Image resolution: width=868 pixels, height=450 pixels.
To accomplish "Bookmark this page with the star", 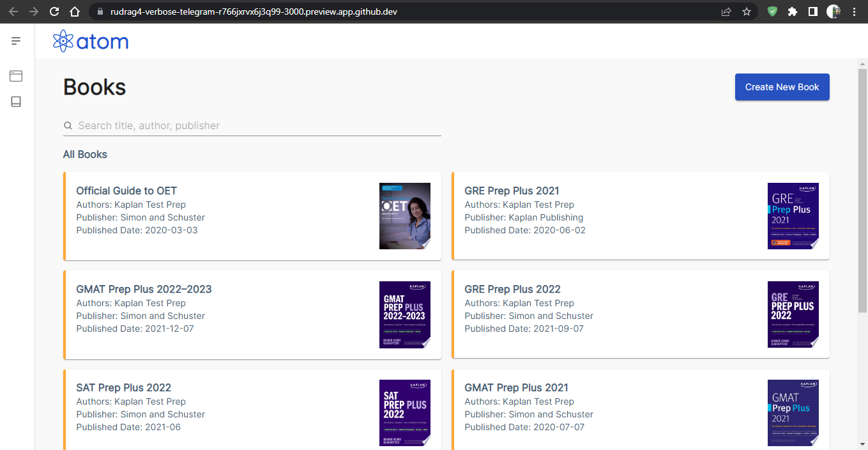I will point(747,12).
